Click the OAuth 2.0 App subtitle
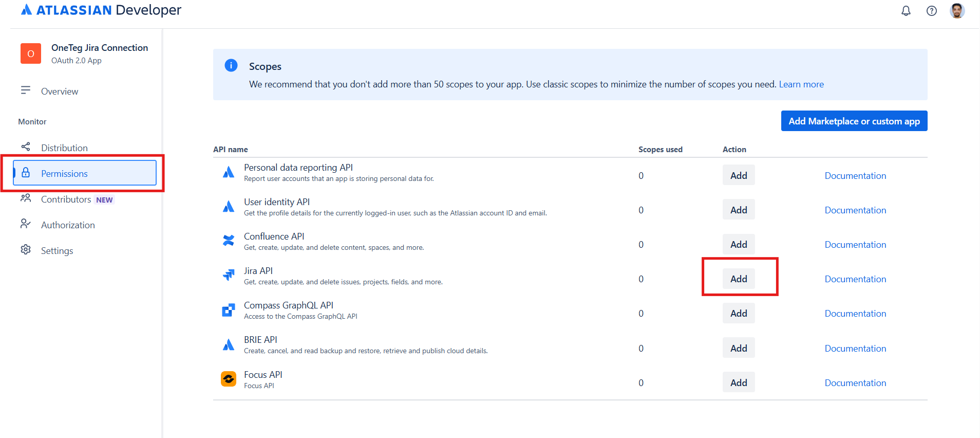 point(77,61)
